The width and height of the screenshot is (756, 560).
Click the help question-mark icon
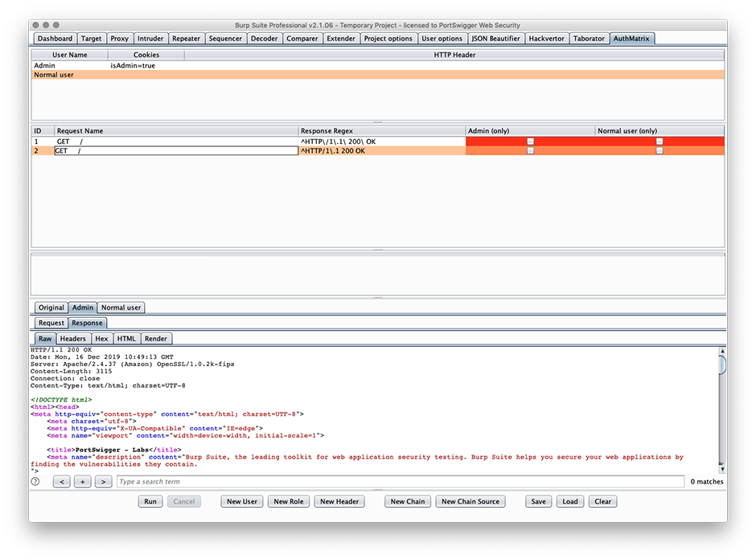tap(34, 481)
